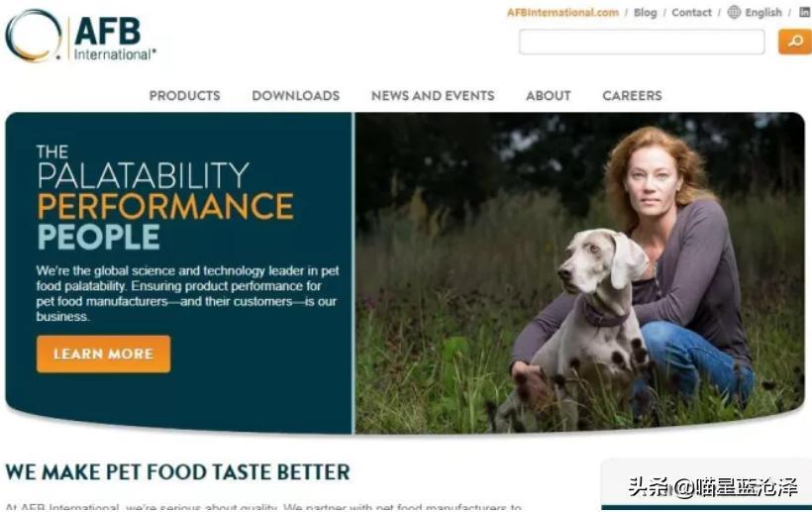Click the globe language icon
This screenshot has width=812, height=512.
[734, 12]
